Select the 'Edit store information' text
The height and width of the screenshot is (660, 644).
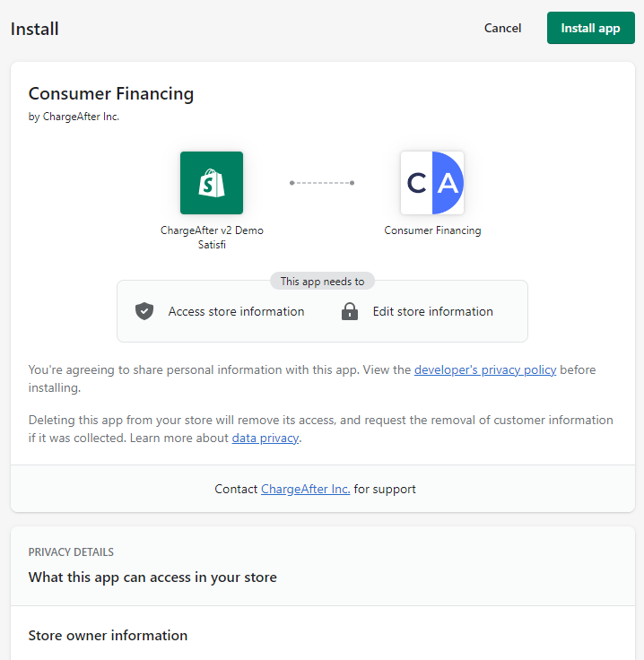click(432, 311)
